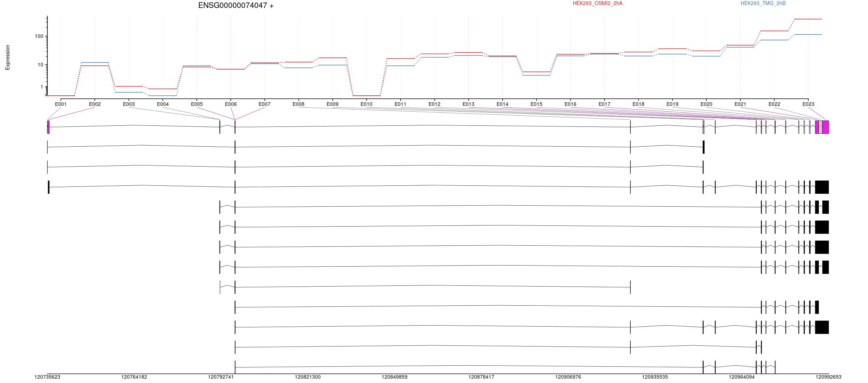Click exon label E005
Viewport: 868px width, 383px height.
[x=197, y=104]
